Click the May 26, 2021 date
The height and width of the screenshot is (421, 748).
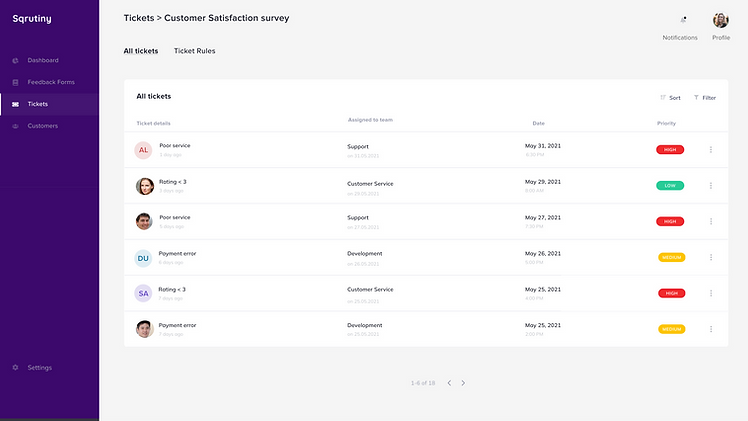(543, 254)
